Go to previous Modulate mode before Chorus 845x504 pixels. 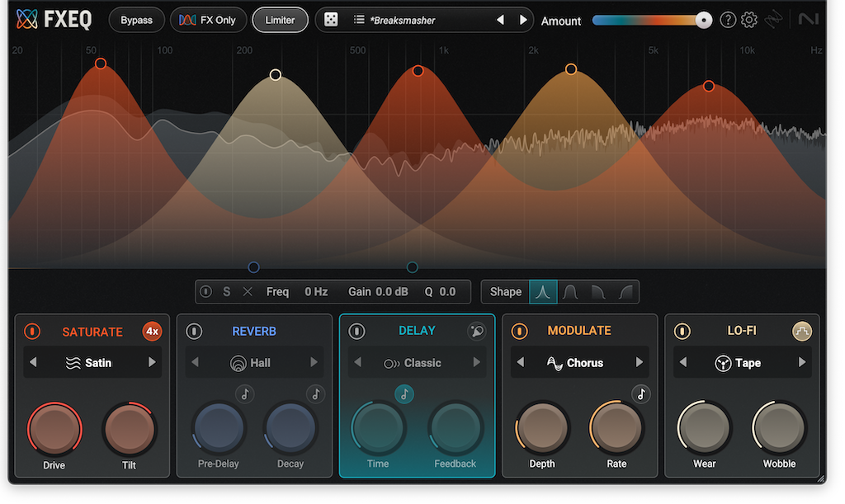coord(521,362)
